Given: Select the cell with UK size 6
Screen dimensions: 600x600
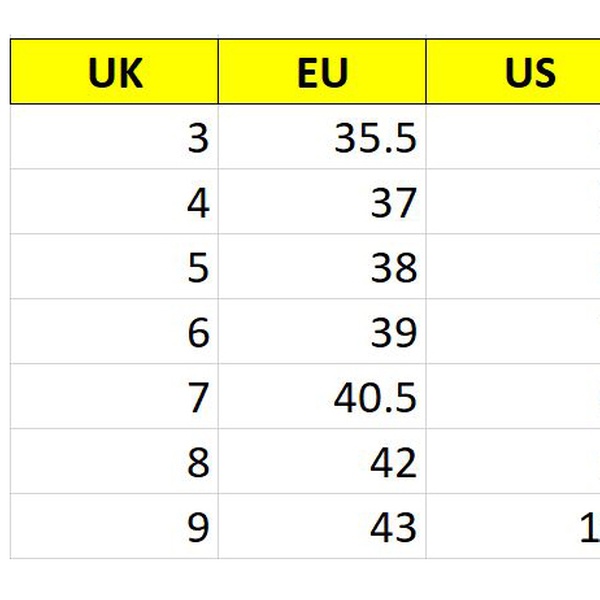Looking at the screenshot, I should coord(114,332).
